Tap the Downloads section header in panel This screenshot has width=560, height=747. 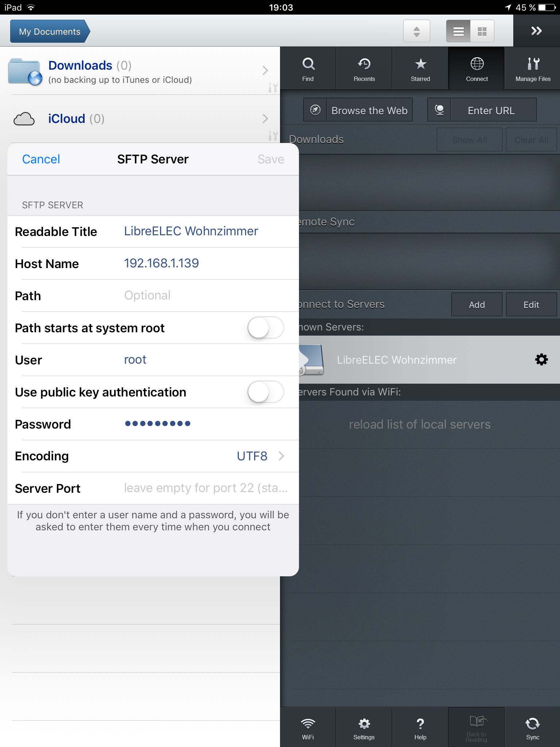316,139
